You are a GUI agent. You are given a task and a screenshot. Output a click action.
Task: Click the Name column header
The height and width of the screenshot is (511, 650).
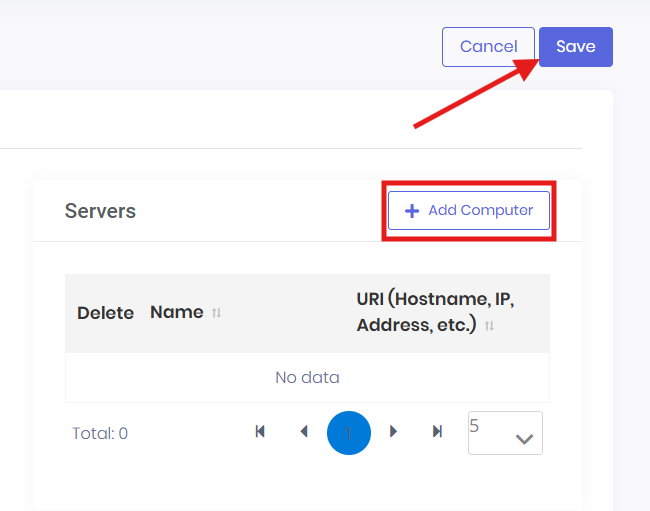[x=176, y=312]
